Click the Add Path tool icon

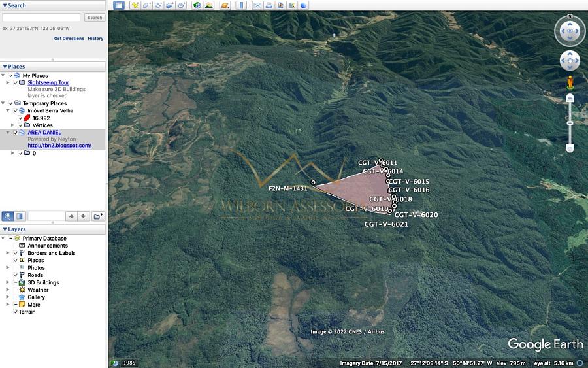[x=158, y=5]
